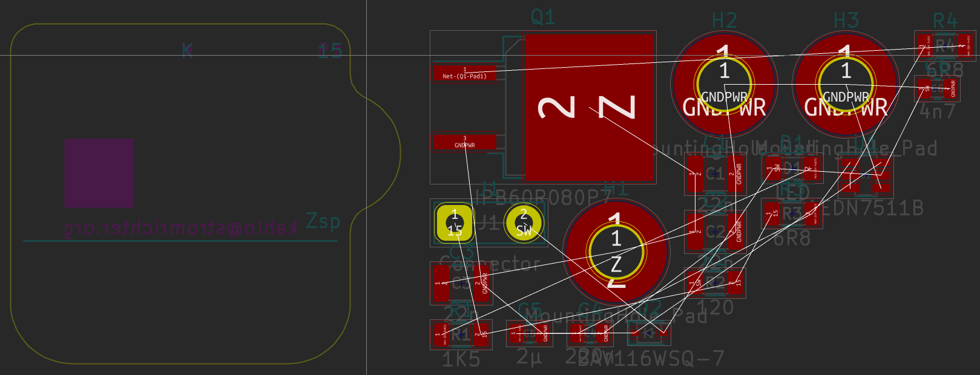The width and height of the screenshot is (980, 375).
Task: Select the square yellow J1 pad 15
Action: coord(454,223)
